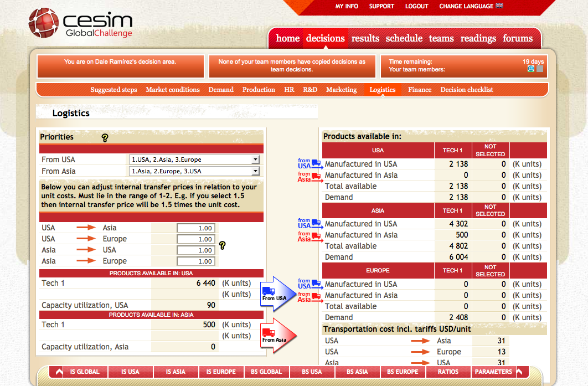Click the Cesim Global Challenge logo
Screen dimensions: 588x386
click(81, 23)
